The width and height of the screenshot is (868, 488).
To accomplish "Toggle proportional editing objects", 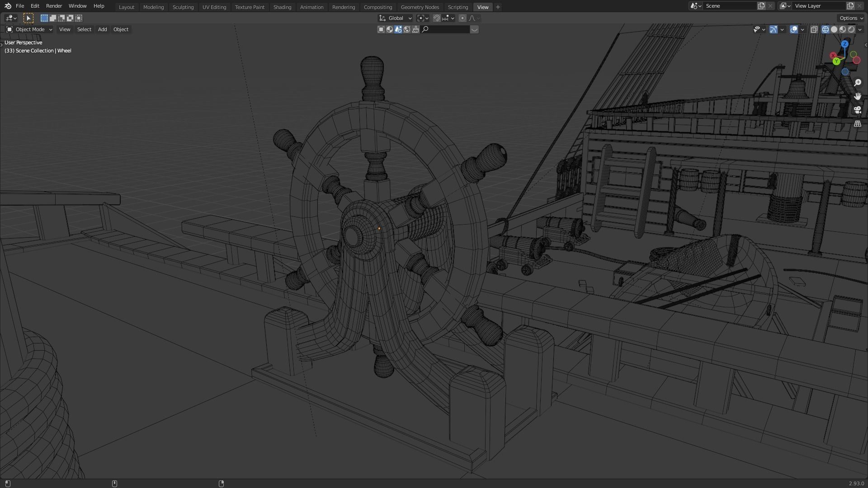I will (x=462, y=18).
